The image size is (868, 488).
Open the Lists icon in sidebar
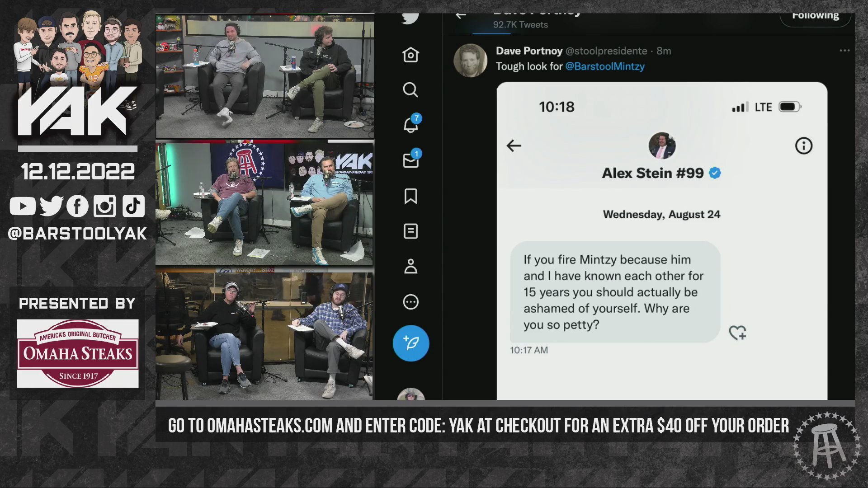pyautogui.click(x=410, y=231)
